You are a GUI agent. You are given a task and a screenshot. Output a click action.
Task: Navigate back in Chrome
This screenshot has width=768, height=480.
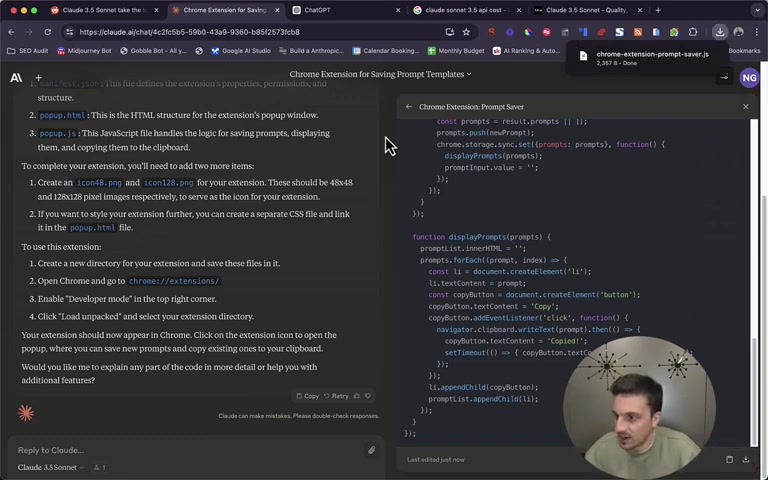[11, 32]
